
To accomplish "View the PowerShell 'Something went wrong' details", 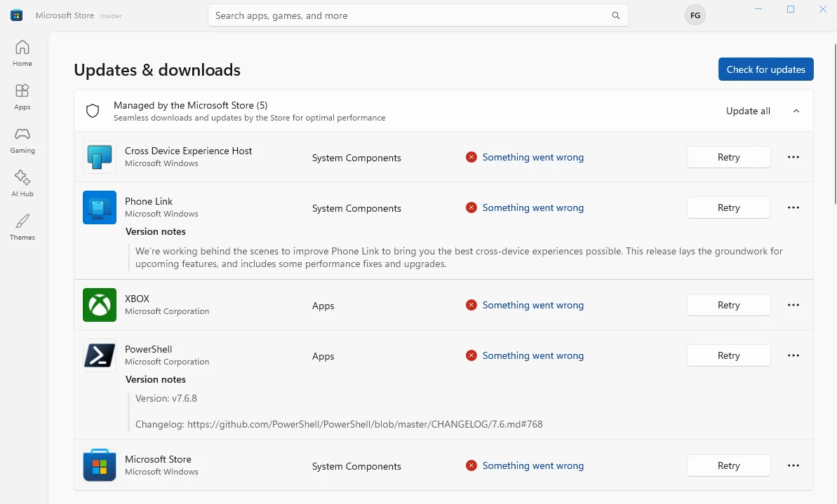I will click(533, 355).
